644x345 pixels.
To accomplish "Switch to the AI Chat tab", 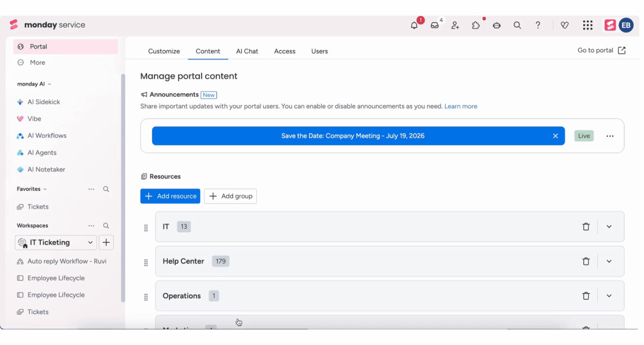I will click(x=247, y=51).
